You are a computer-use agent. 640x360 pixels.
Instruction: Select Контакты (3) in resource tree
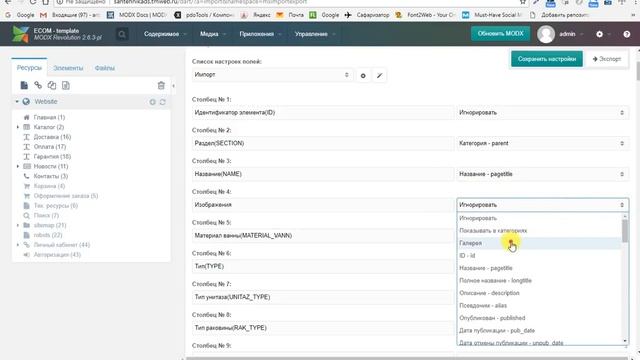pyautogui.click(x=51, y=176)
